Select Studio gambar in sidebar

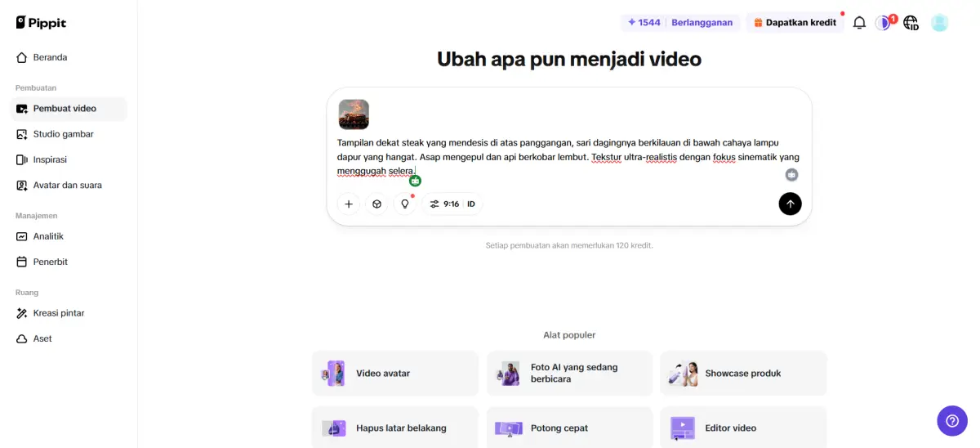(63, 134)
